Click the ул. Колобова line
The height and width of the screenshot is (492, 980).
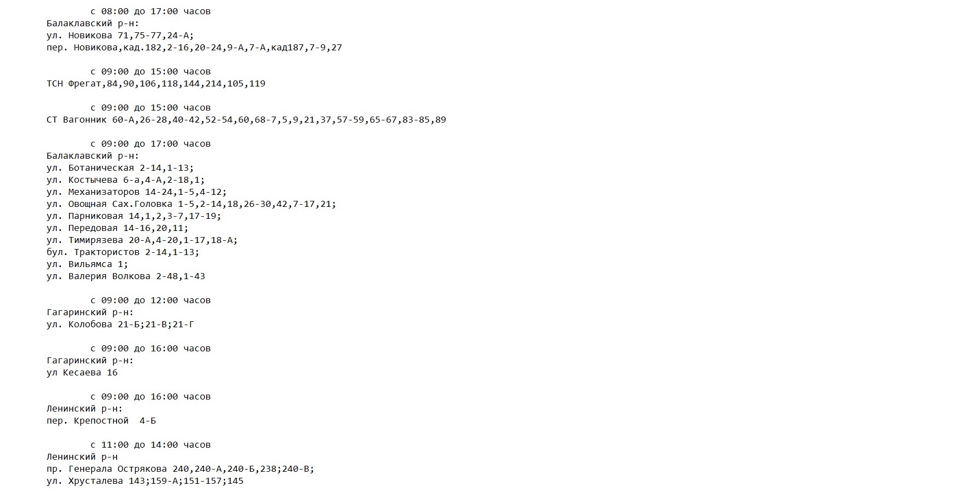pyautogui.click(x=120, y=325)
